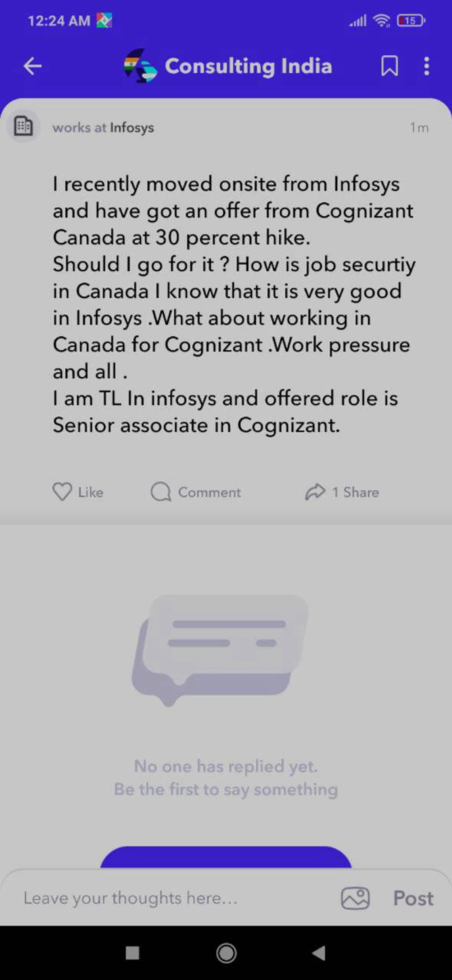452x980 pixels.
Task: Tap the Consulting India bowl logo
Action: [140, 66]
